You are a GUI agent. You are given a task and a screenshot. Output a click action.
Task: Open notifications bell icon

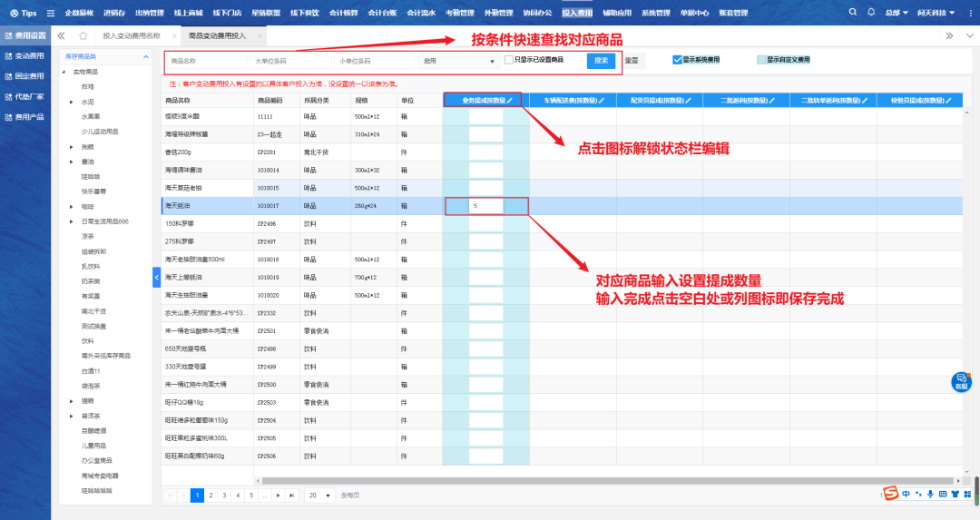pos(871,13)
